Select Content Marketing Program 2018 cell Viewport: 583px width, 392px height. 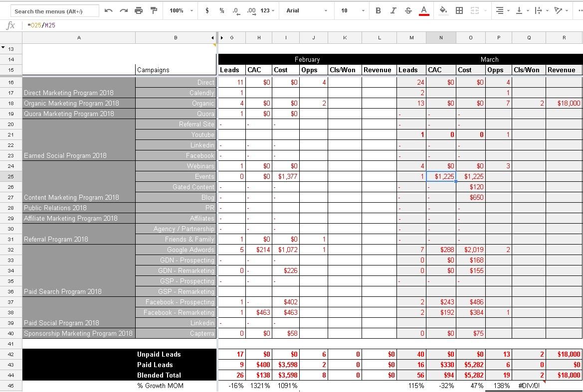[79, 197]
